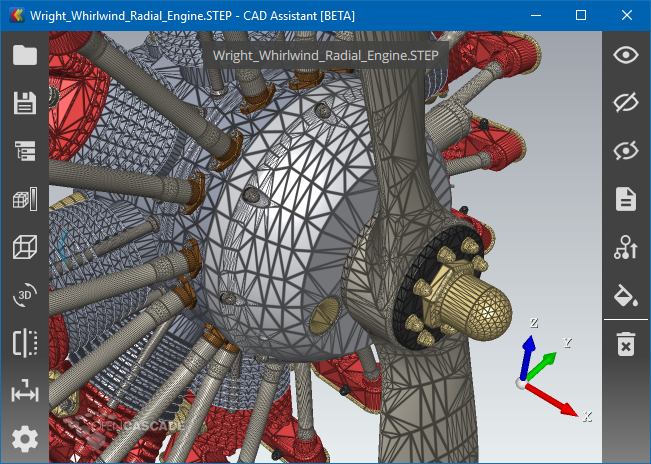Delete the selected object with the trash icon
This screenshot has height=464, width=651.
(626, 344)
